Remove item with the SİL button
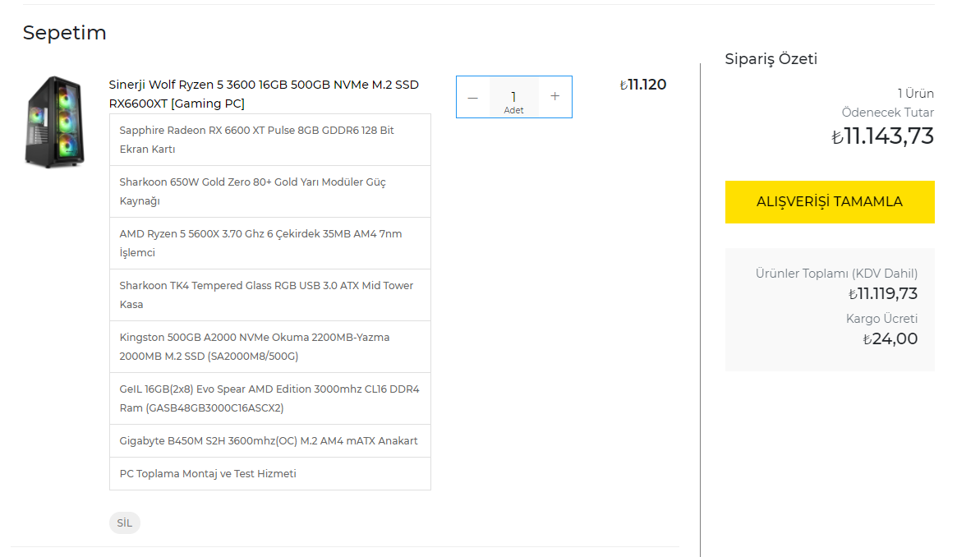 coord(124,522)
